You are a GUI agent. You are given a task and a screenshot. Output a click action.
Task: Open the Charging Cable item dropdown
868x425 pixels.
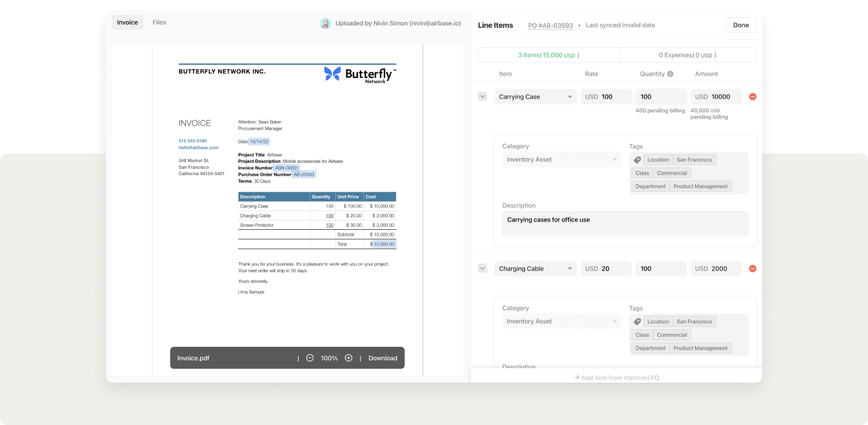pos(536,269)
